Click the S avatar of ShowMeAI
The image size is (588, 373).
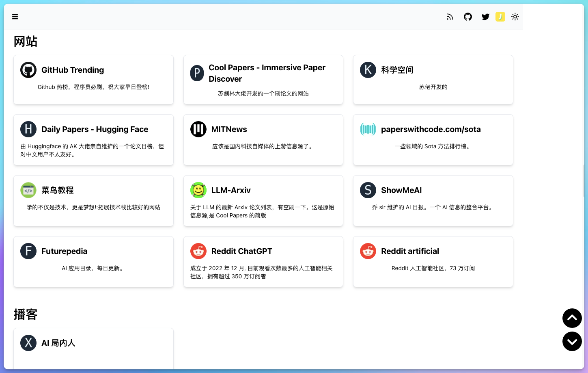tap(368, 190)
